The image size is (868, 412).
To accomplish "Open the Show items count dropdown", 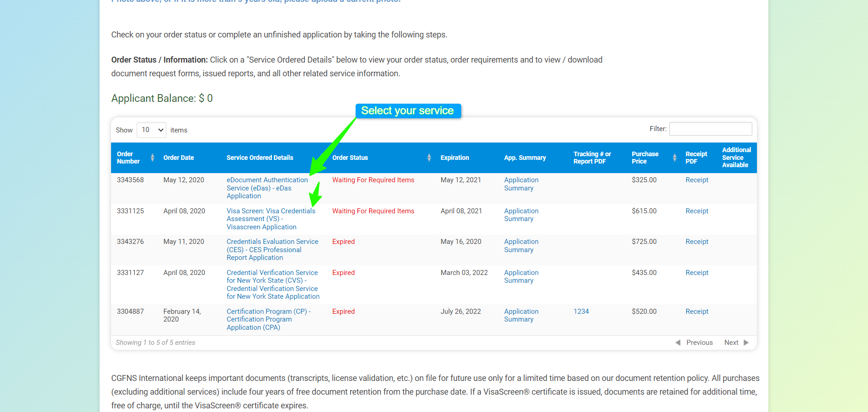I will 152,130.
